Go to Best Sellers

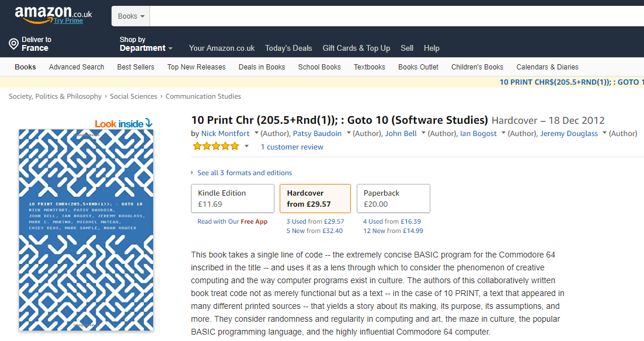tap(135, 67)
